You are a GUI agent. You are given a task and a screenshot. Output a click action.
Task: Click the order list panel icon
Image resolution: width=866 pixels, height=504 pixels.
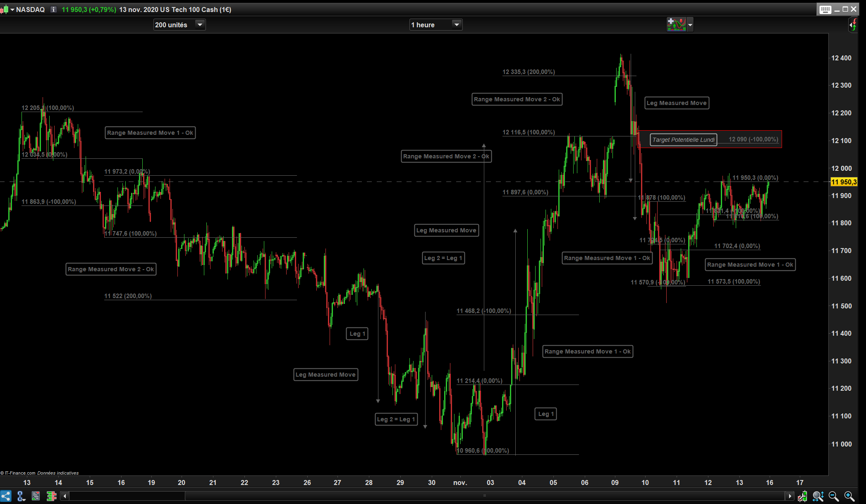(36, 496)
